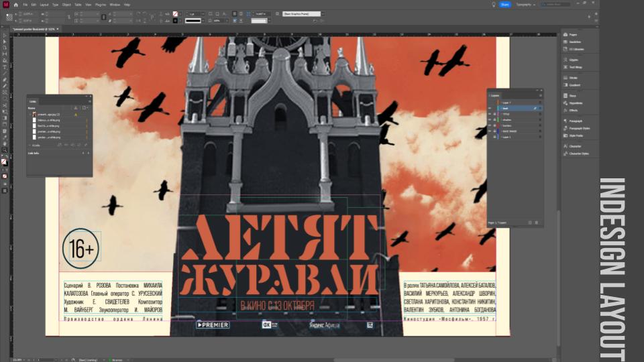Open the Effects panel

pos(575,110)
